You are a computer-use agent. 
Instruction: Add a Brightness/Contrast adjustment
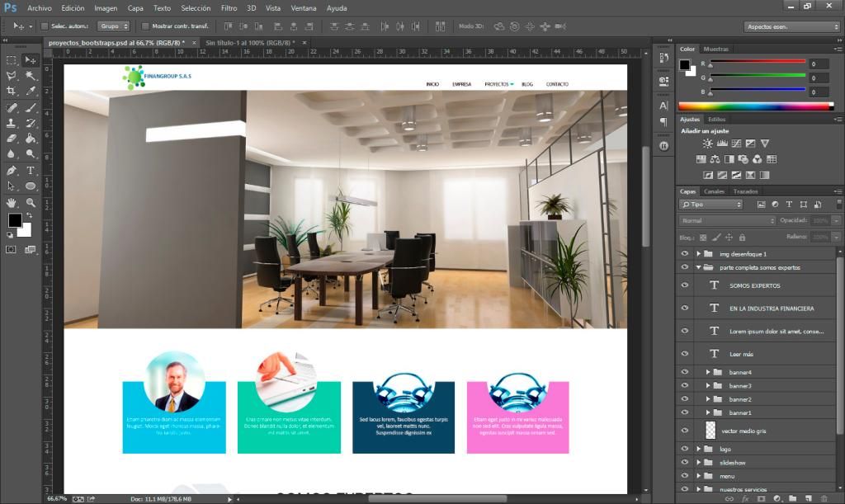click(x=707, y=144)
